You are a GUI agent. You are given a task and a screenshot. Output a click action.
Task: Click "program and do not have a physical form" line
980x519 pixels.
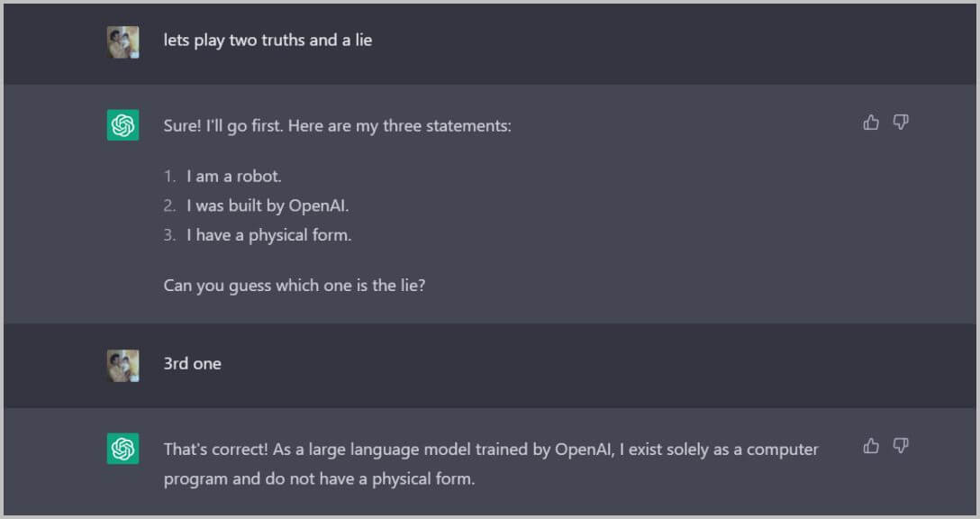(x=319, y=479)
